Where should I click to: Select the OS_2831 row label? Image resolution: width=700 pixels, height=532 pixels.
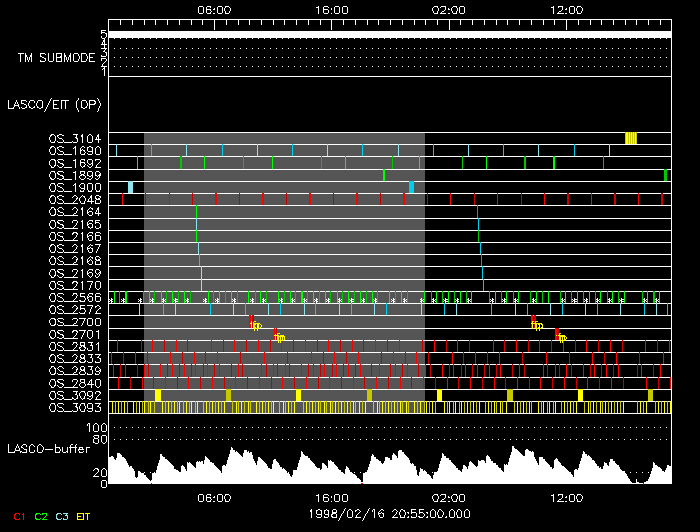point(75,346)
